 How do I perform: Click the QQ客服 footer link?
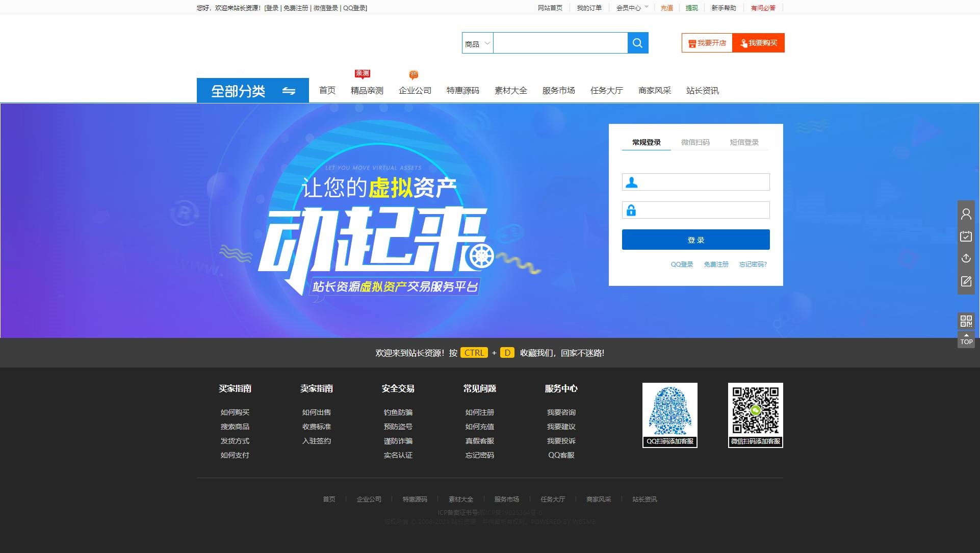(x=561, y=455)
